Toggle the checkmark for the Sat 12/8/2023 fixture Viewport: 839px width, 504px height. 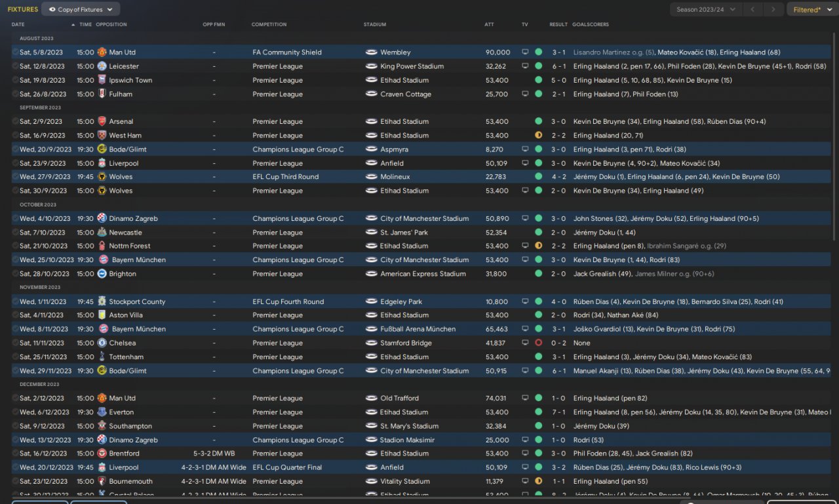point(15,66)
